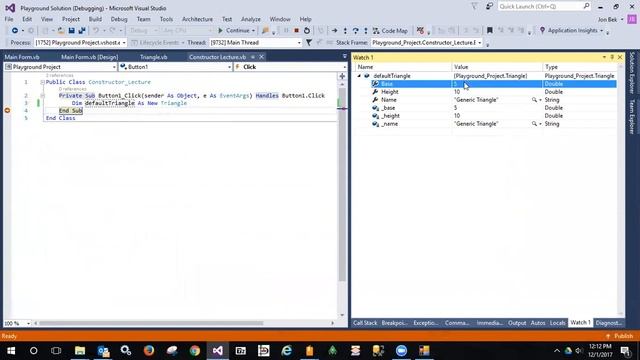Switch to Main Form.vb [Design] tab

pos(90,57)
